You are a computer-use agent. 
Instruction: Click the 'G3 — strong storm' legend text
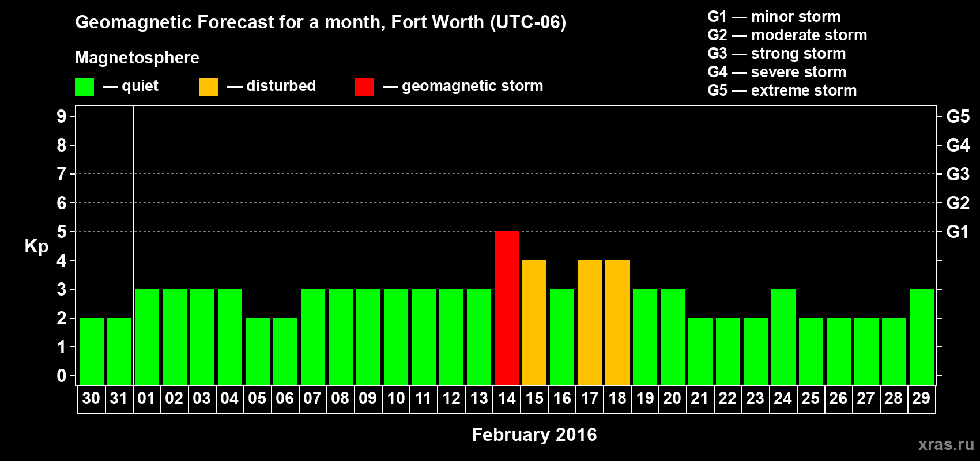click(x=777, y=54)
